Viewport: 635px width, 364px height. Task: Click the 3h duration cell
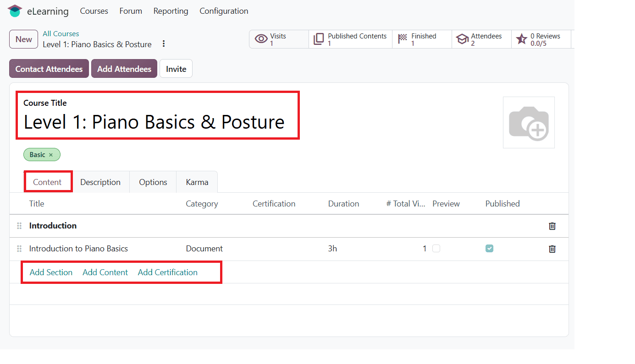[333, 249]
